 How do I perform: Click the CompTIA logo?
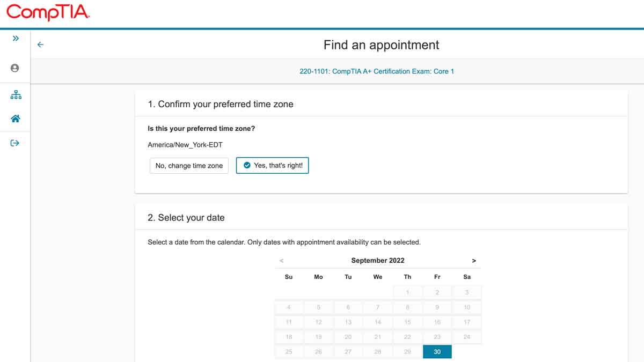tap(48, 12)
